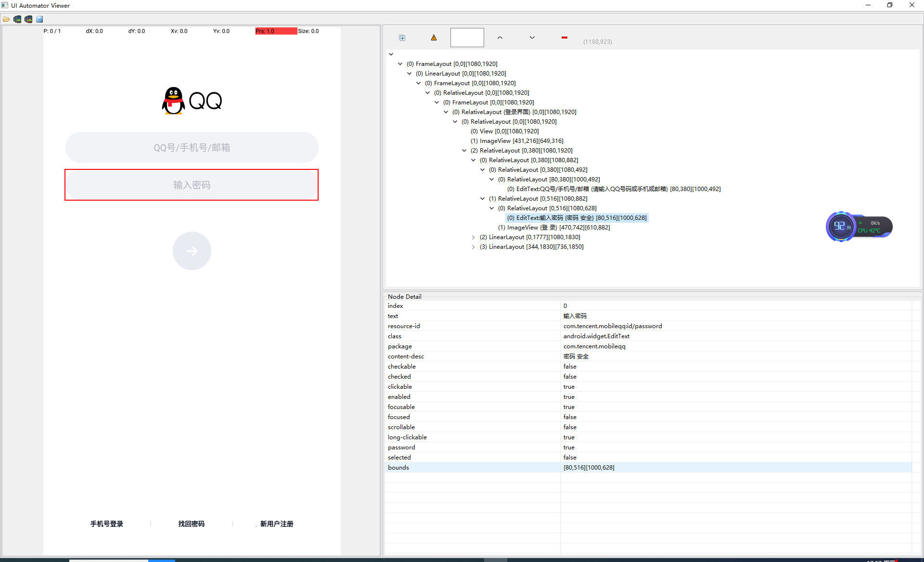Click the expand all plus icon

click(x=402, y=38)
